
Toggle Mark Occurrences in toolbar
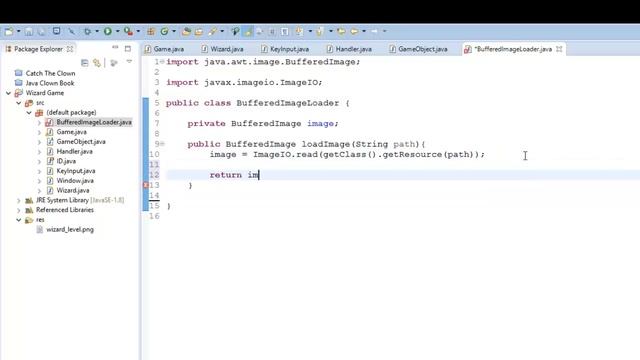coord(248,31)
